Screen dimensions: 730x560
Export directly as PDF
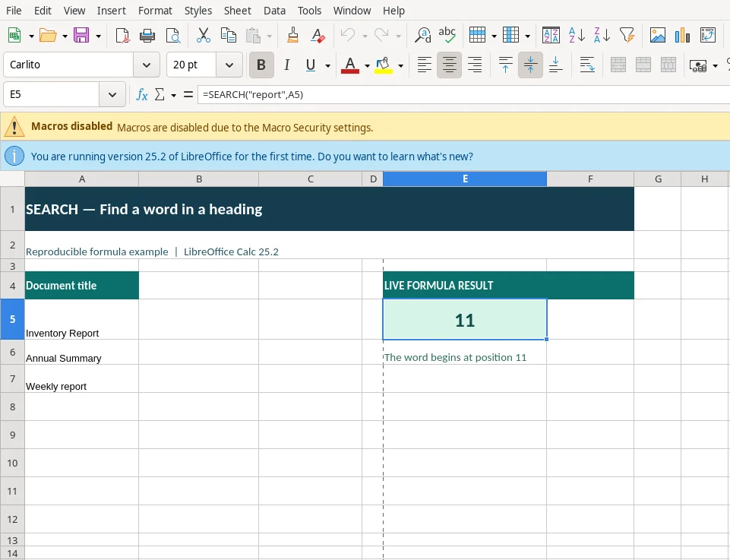tap(122, 36)
